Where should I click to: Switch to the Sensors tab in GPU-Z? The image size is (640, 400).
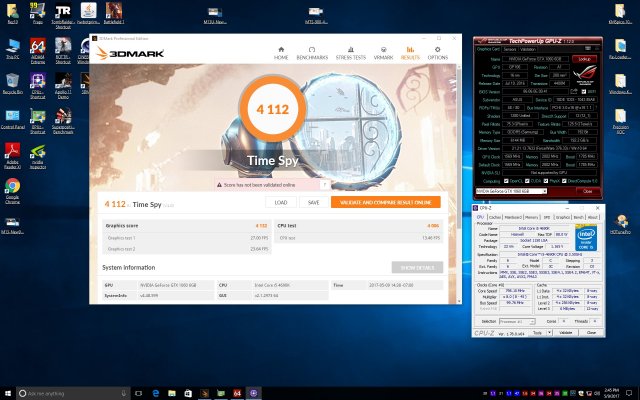coord(510,48)
